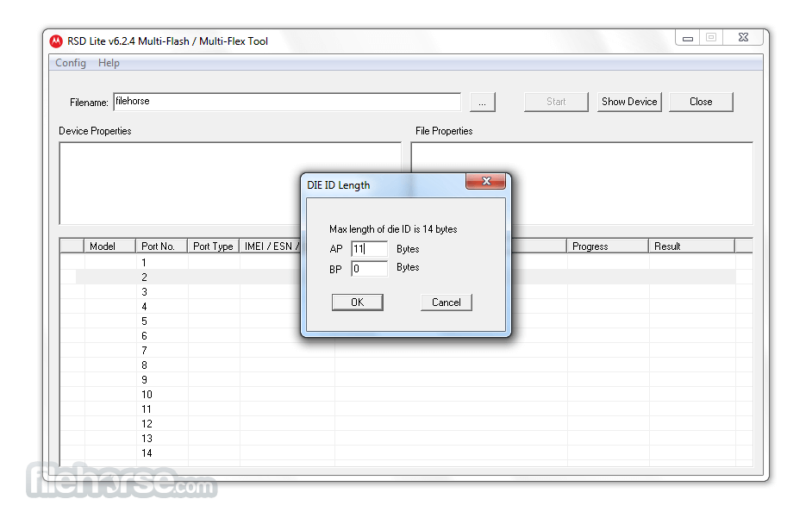Click the Progress column header

click(x=608, y=246)
